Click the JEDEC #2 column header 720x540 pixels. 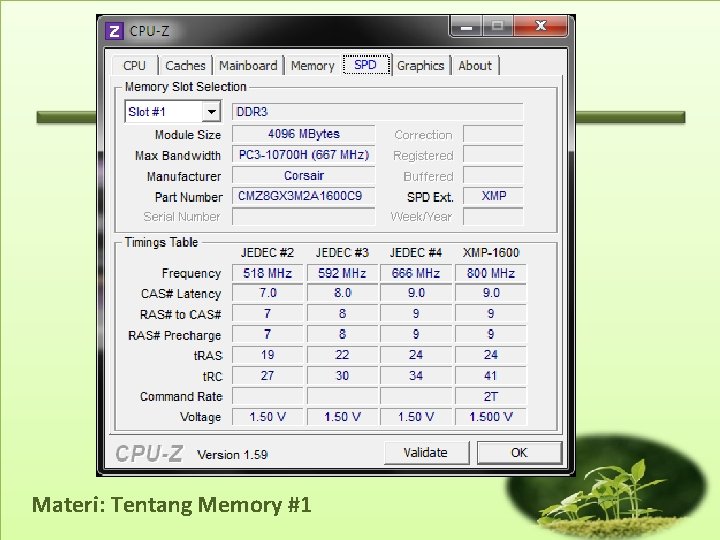pyautogui.click(x=267, y=253)
